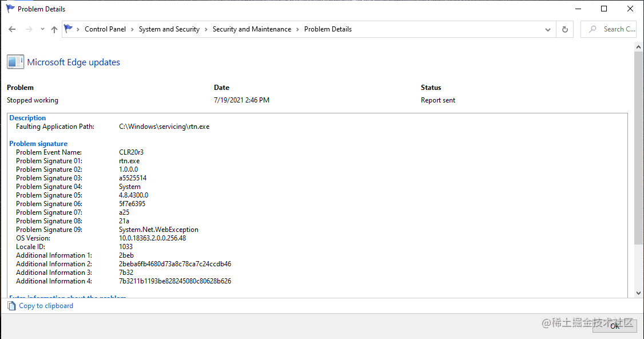Expand the address bar history dropdown
This screenshot has width=644, height=339.
547,30
